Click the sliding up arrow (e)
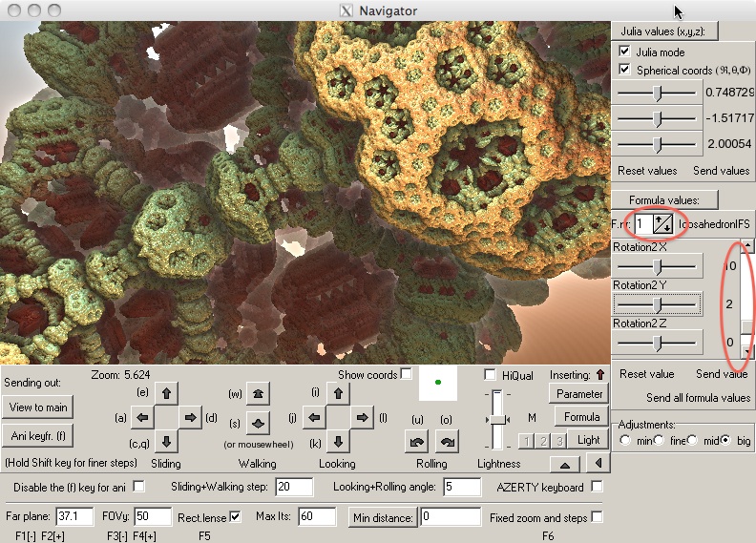Viewport: 756px width, 543px height. tap(166, 393)
